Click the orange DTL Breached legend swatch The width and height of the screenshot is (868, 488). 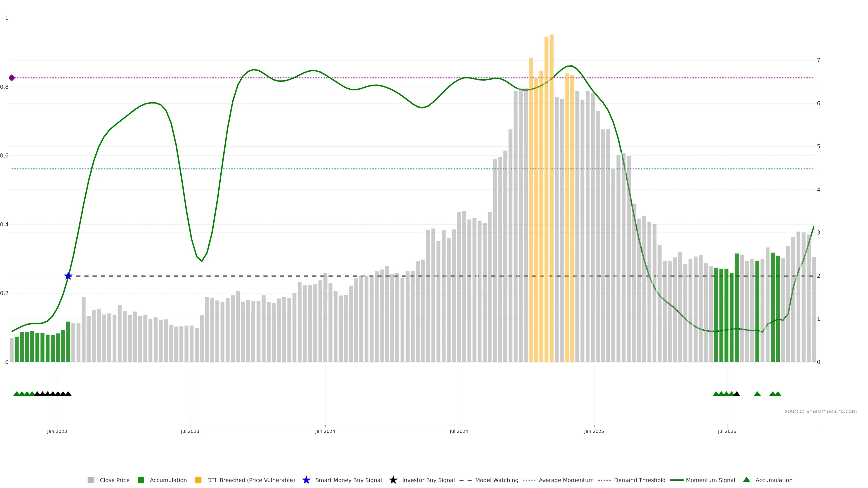[198, 480]
